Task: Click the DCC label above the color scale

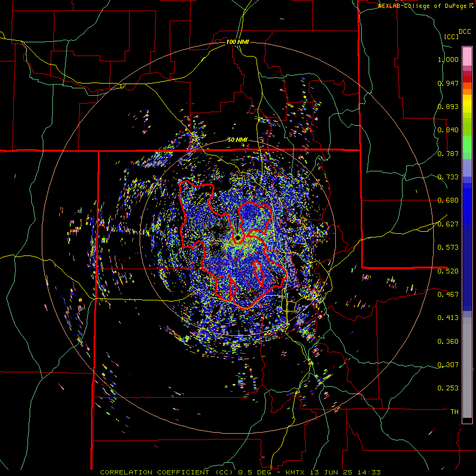Action: [464, 32]
